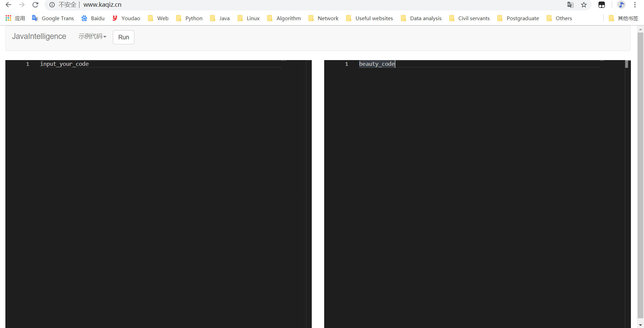The image size is (644, 328).
Task: Open the JavaIntelligence brand link
Action: pyautogui.click(x=39, y=36)
